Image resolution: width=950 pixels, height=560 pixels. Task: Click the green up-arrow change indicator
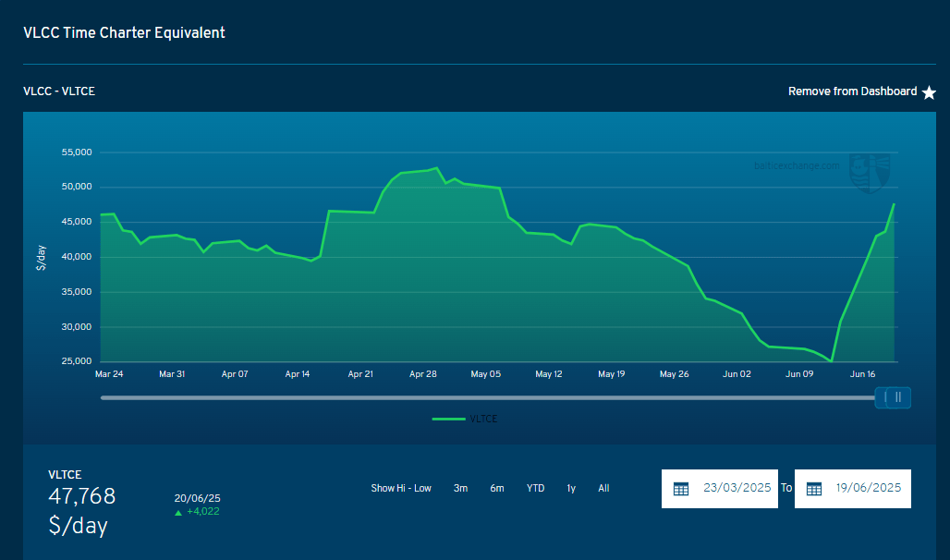(x=178, y=513)
